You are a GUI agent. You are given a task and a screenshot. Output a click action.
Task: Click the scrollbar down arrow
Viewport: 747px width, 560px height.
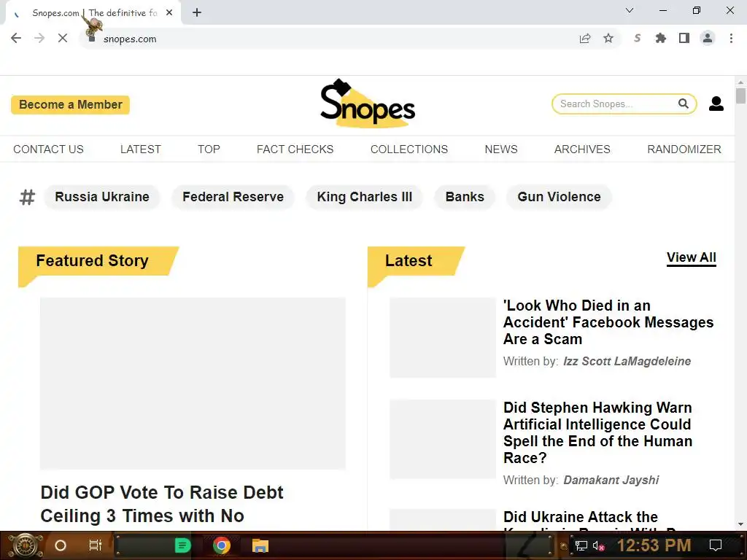click(740, 525)
